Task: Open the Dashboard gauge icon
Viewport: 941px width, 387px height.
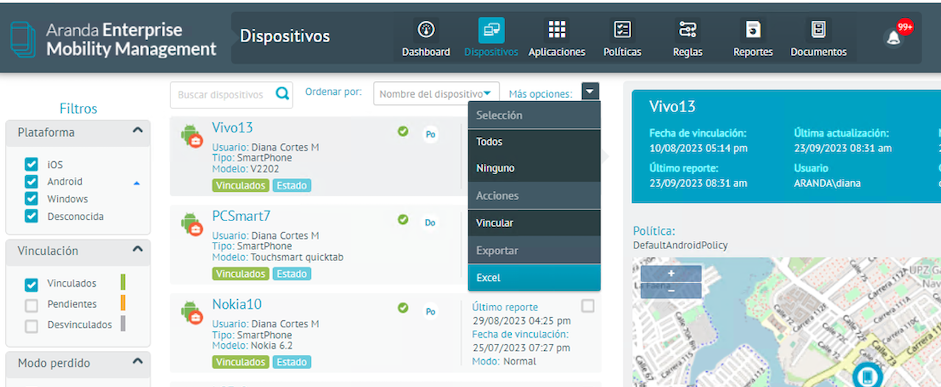Action: (425, 29)
